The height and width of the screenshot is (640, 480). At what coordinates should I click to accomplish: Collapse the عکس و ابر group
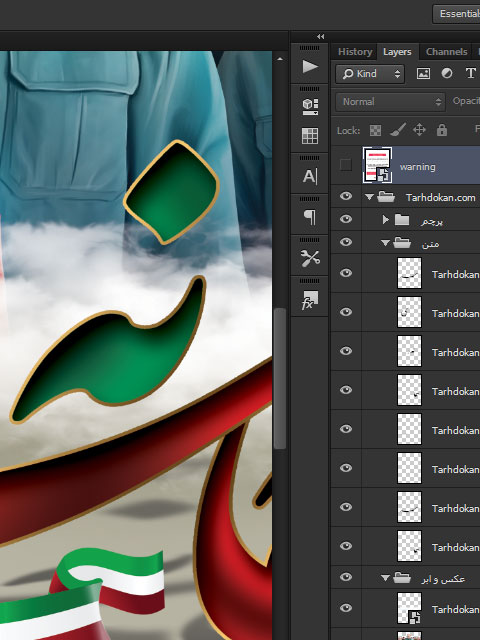385,578
